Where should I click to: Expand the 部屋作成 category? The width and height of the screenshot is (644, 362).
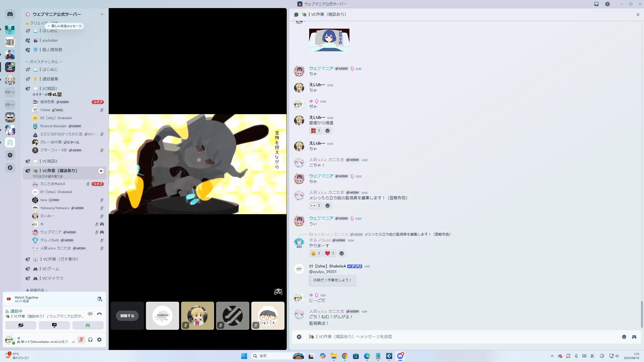pyautogui.click(x=37, y=290)
